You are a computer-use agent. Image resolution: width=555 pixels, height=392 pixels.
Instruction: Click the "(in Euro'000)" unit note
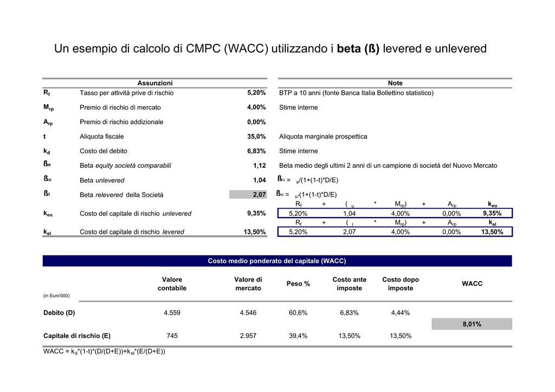tap(56, 296)
